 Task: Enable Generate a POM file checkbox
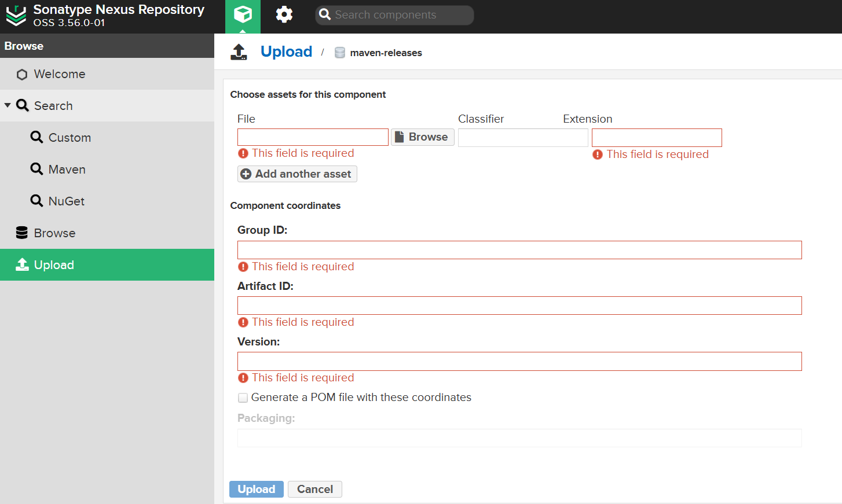pyautogui.click(x=243, y=398)
